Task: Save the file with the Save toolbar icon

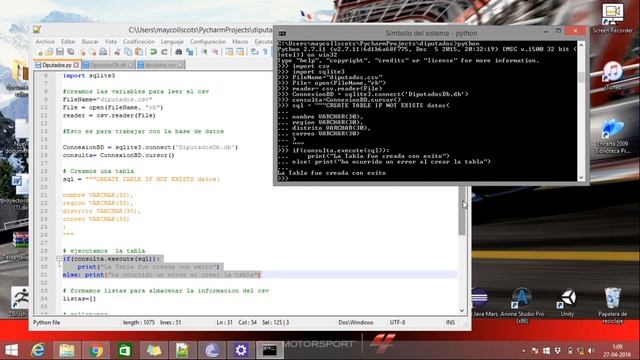Action: pyautogui.click(x=60, y=52)
